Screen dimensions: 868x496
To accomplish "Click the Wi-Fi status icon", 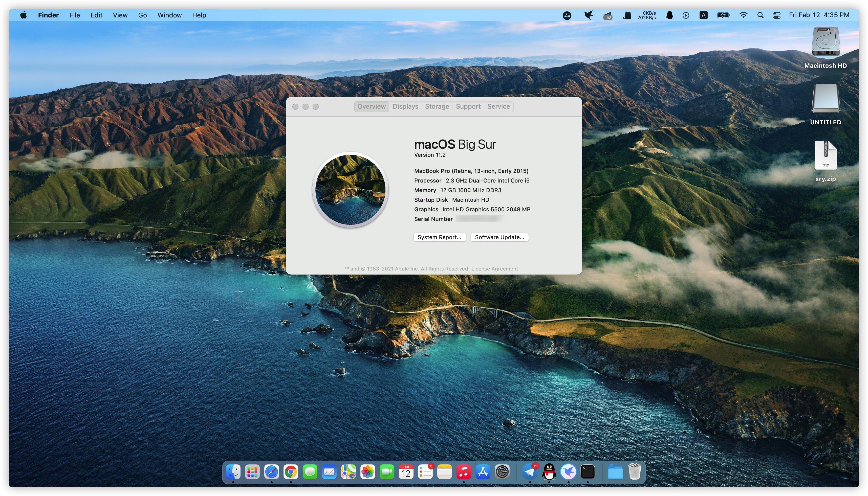I will tap(743, 15).
